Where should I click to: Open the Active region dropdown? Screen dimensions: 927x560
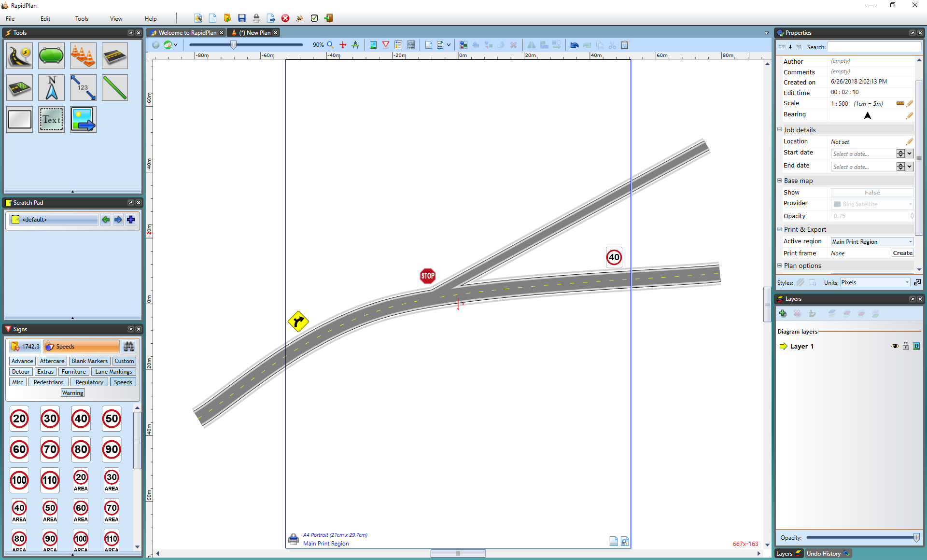tap(911, 242)
